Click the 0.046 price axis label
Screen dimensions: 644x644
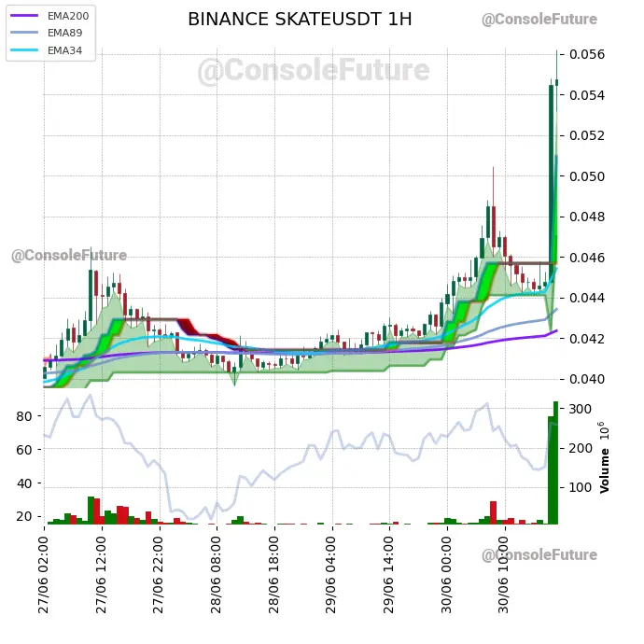tap(587, 258)
